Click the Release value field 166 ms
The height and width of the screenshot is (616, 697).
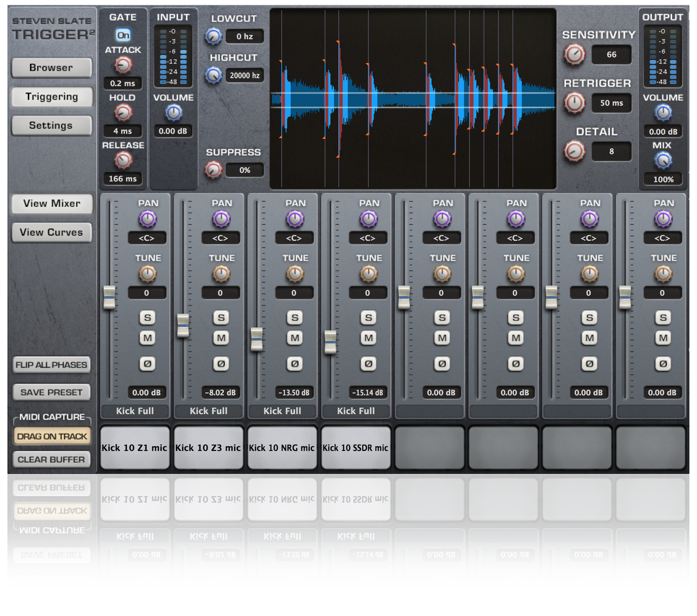click(x=123, y=179)
